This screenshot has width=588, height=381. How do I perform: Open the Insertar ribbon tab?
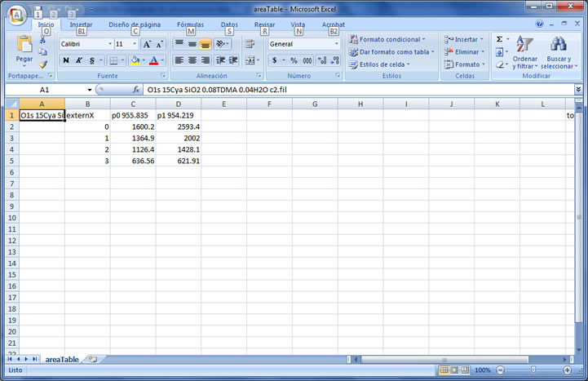click(x=81, y=24)
